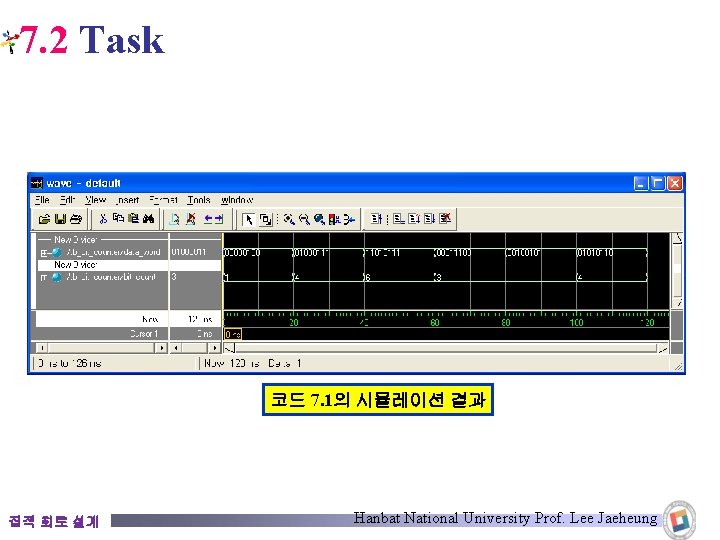Minimize the wave - default window
Image resolution: width=720 pixels, height=540 pixels.
point(641,183)
